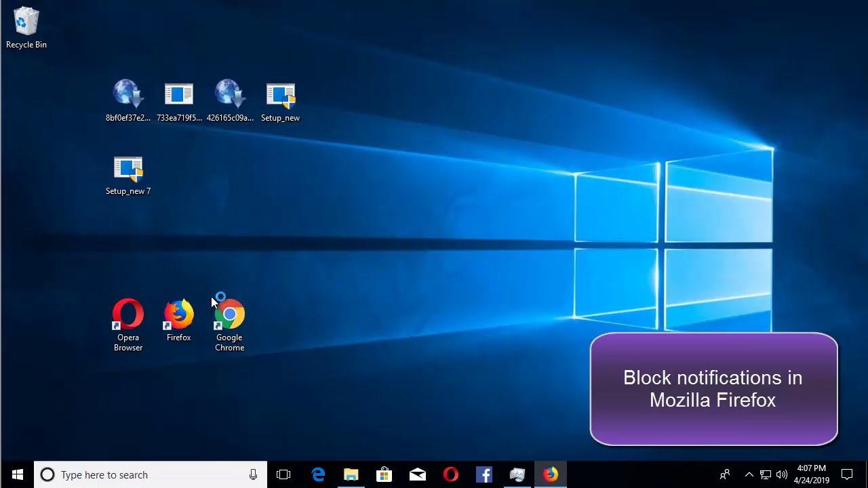Select the Recycle Bin desktop icon
The image size is (868, 488).
[x=26, y=28]
